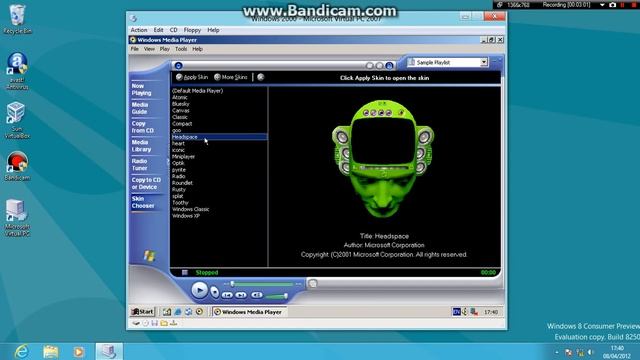Select the Rusty skin
This screenshot has width=640, height=360.
(x=178, y=189)
